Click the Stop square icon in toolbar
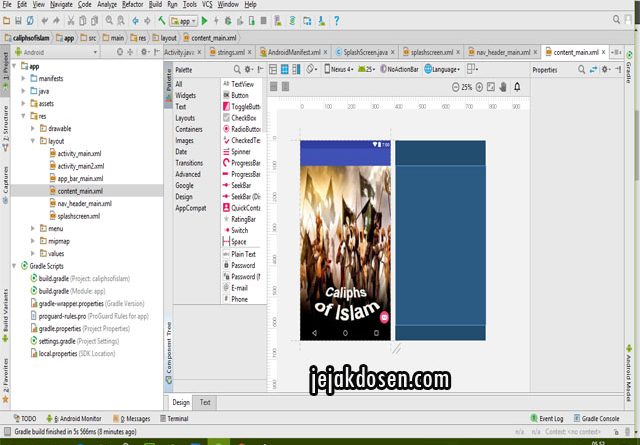This screenshot has height=445, width=640. (264, 20)
